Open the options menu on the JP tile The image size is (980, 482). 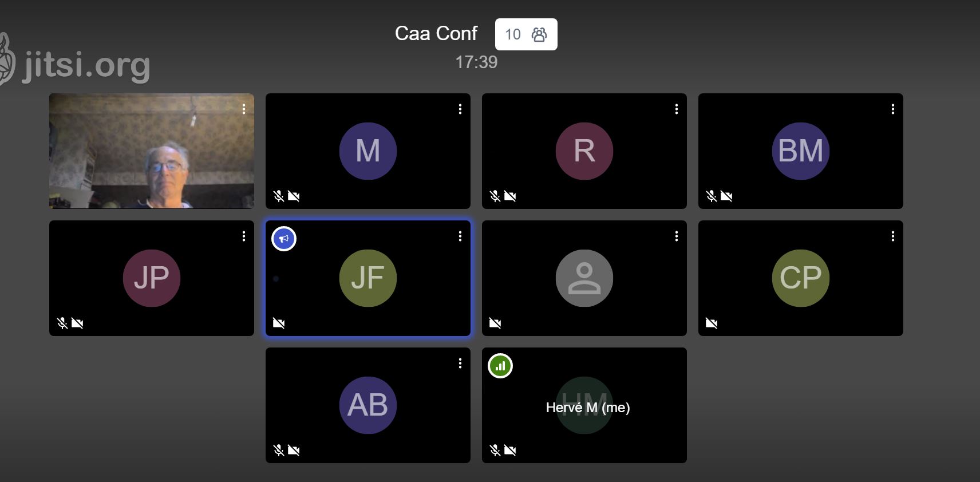tap(244, 236)
